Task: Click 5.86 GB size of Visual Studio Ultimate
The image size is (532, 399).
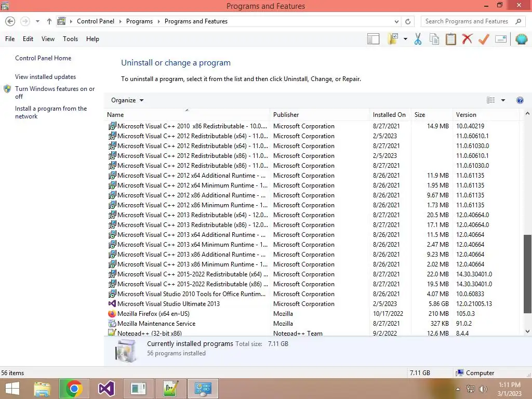Action: click(438, 304)
